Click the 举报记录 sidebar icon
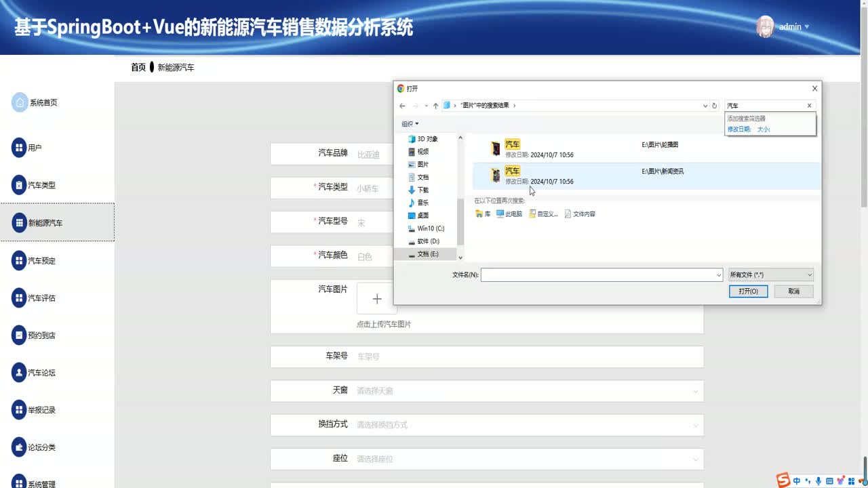Image resolution: width=868 pixels, height=488 pixels. point(19,410)
